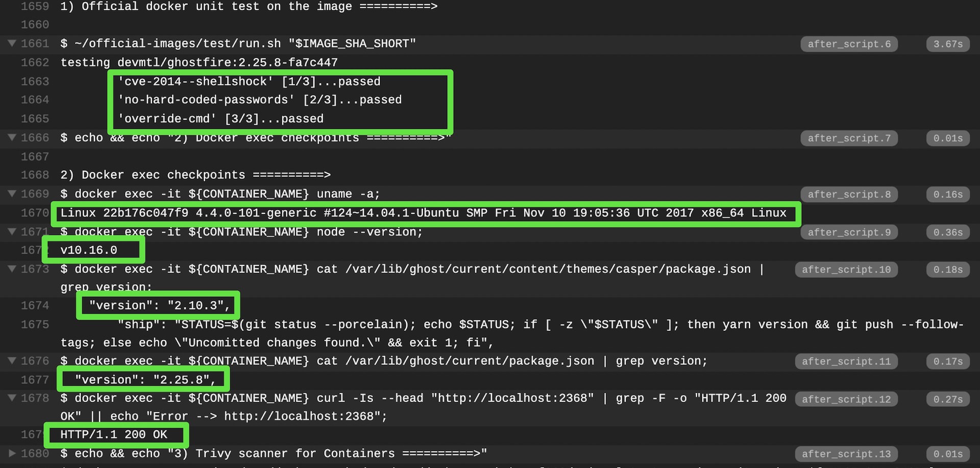Click the v10.16.0 node version output
This screenshot has width=980, height=468.
point(89,250)
